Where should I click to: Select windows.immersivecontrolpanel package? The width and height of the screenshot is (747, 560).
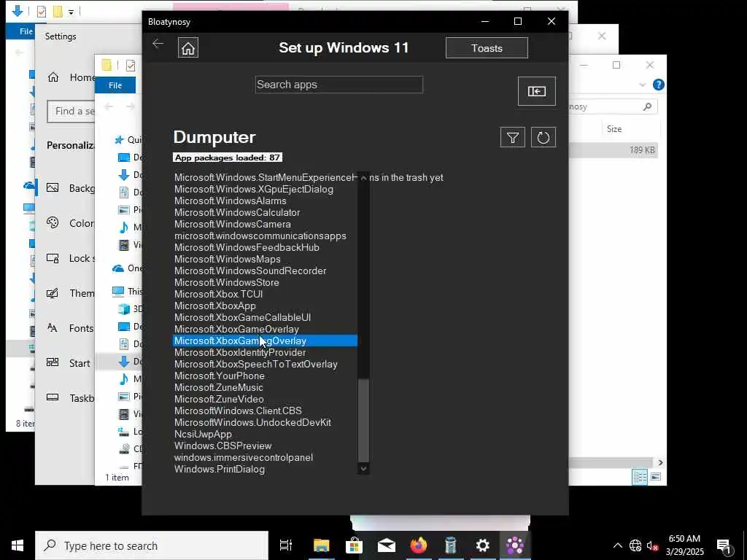click(x=244, y=458)
